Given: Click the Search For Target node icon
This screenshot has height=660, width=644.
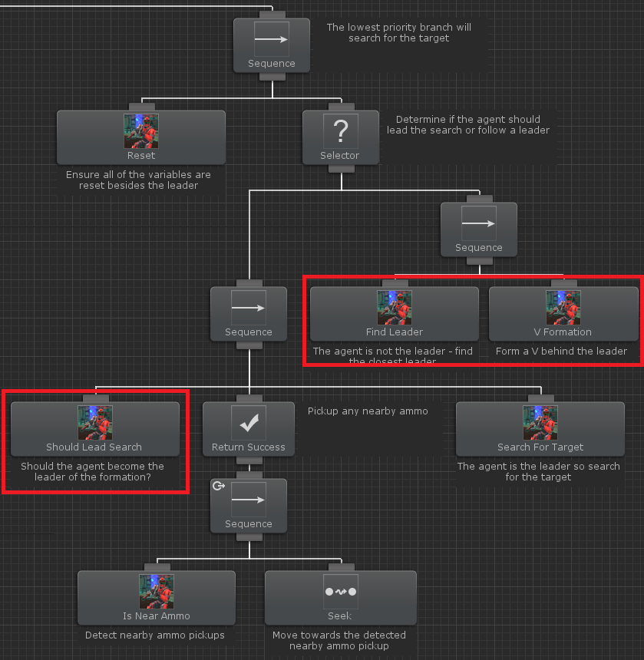Looking at the screenshot, I should click(540, 423).
